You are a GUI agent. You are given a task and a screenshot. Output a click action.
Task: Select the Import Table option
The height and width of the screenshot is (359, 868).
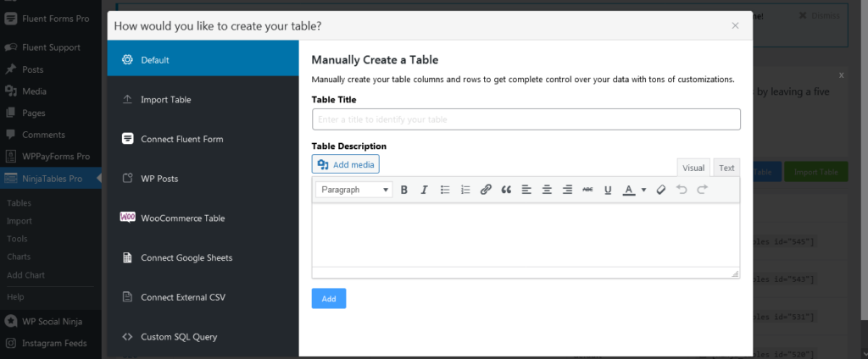[203, 100]
